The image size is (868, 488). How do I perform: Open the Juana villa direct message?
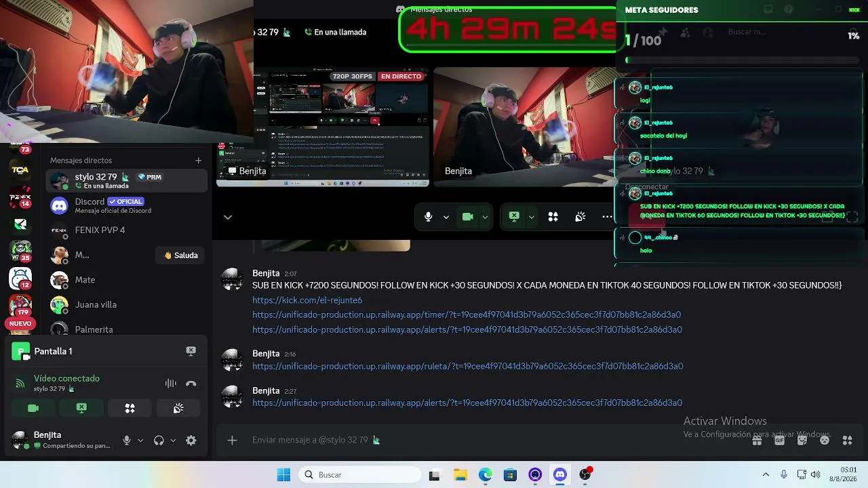click(126, 305)
